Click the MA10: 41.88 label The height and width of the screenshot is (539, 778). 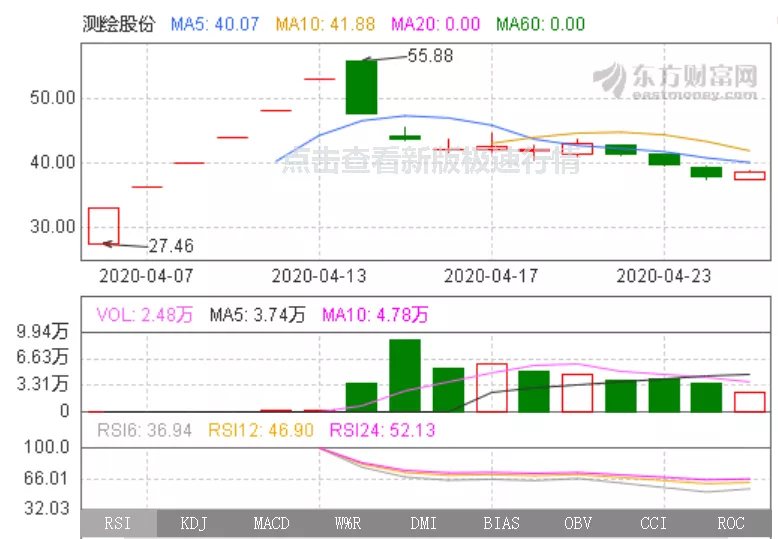[325, 24]
